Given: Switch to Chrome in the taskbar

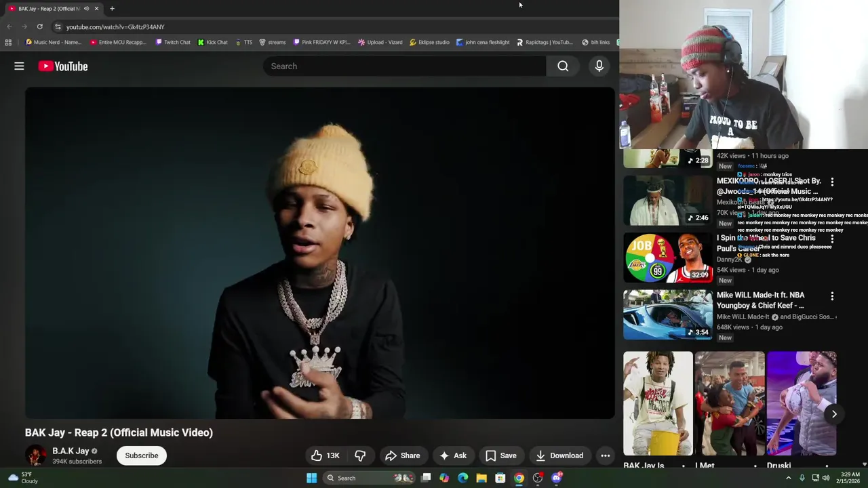Looking at the screenshot, I should coord(519,478).
